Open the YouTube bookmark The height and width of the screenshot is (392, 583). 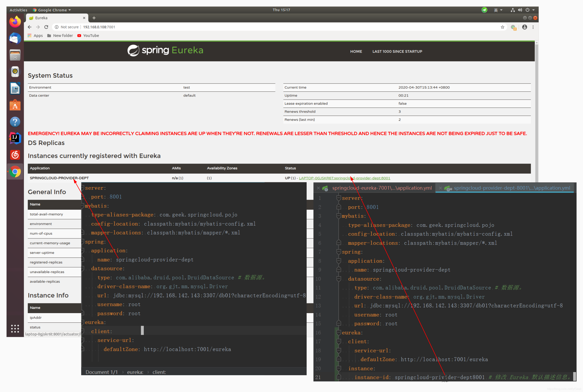88,36
